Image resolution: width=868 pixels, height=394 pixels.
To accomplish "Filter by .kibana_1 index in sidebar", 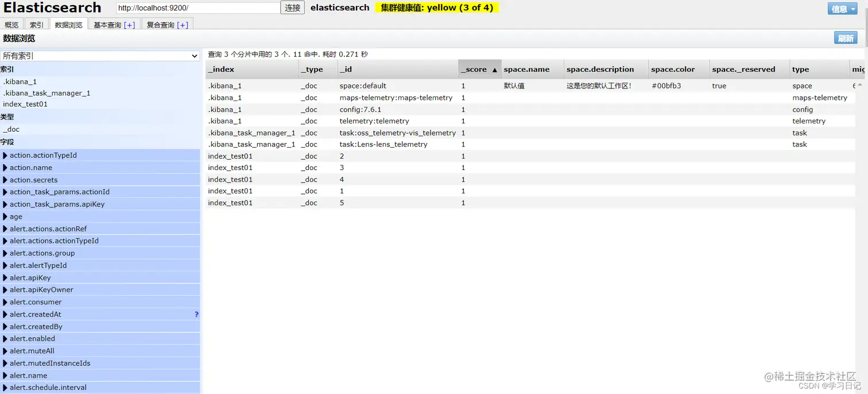I will (x=20, y=82).
